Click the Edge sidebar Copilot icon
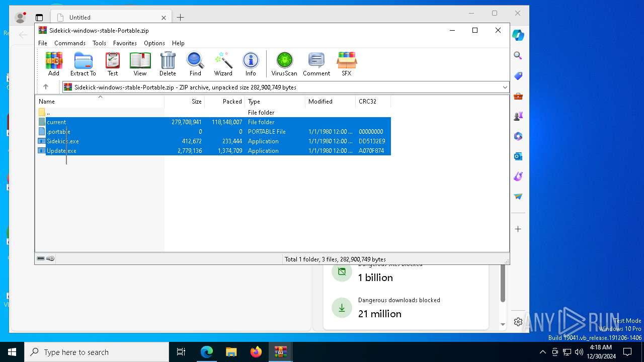 coord(518,35)
